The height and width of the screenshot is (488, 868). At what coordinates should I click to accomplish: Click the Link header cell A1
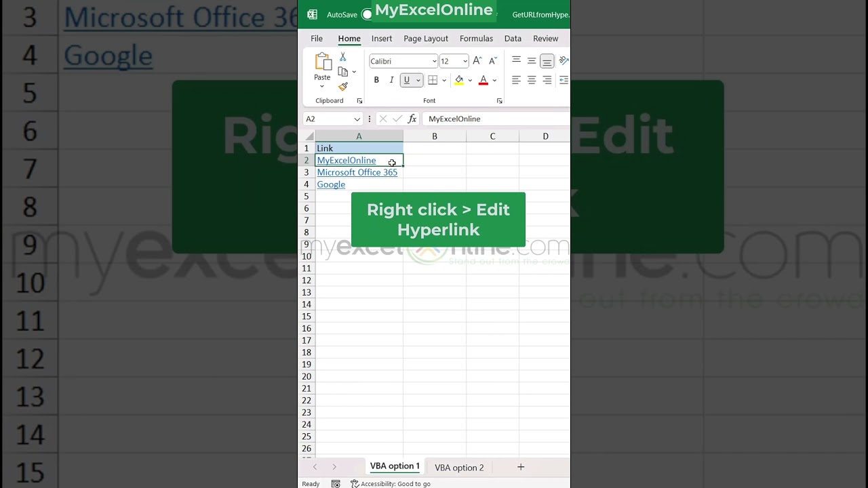[359, 148]
